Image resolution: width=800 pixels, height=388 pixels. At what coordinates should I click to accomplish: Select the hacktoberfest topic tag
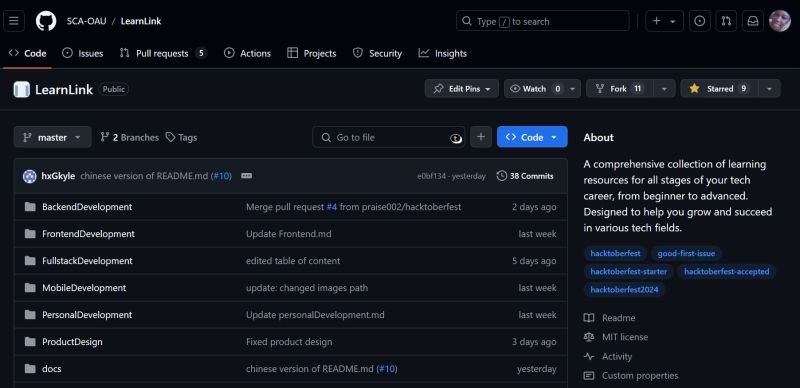click(615, 253)
